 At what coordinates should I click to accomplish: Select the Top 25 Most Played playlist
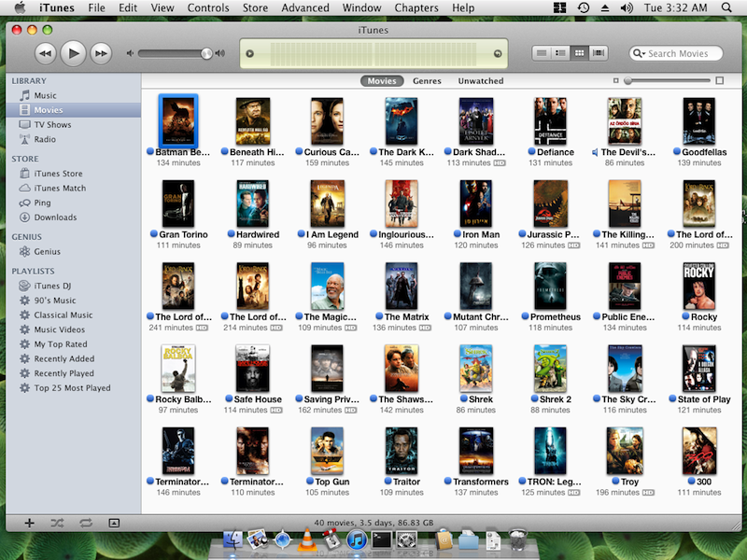coord(74,388)
